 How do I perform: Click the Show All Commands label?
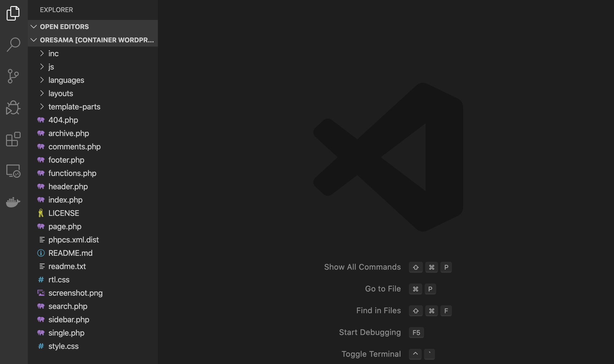click(x=362, y=267)
